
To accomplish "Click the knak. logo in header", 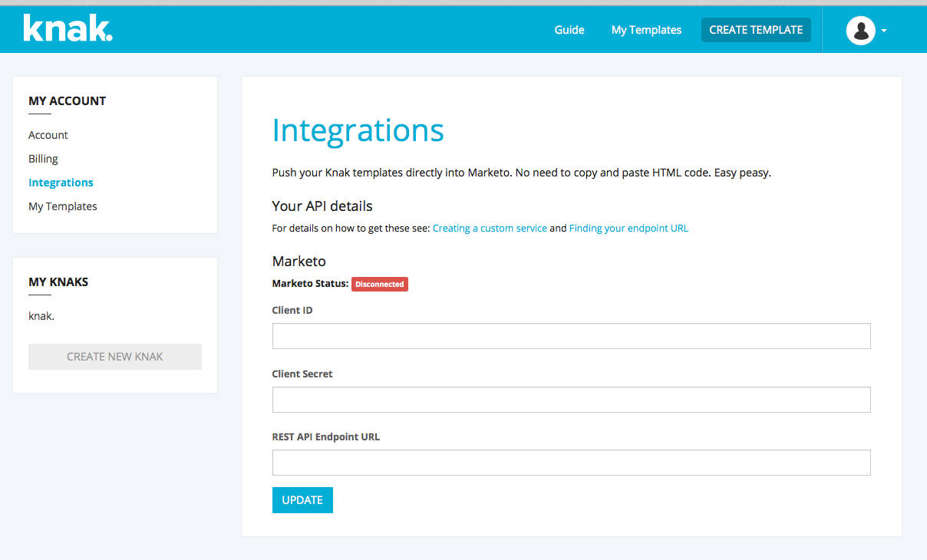I will coord(68,28).
